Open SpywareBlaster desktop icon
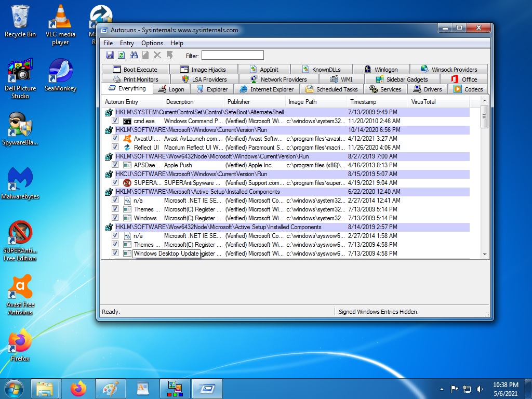 (x=20, y=129)
